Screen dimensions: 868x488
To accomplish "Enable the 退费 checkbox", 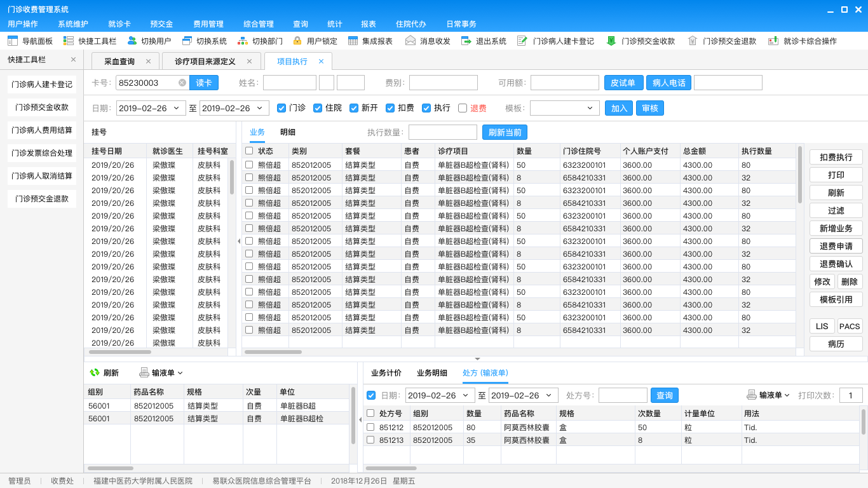I will coord(463,108).
